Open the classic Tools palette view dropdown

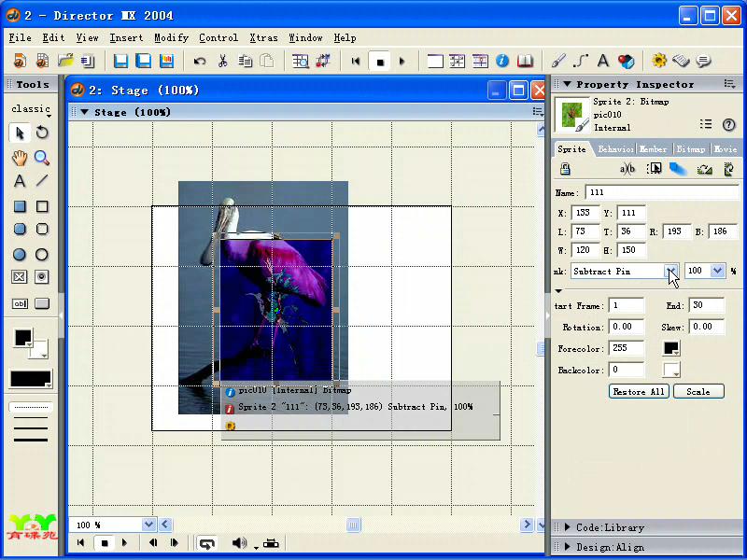pos(31,109)
